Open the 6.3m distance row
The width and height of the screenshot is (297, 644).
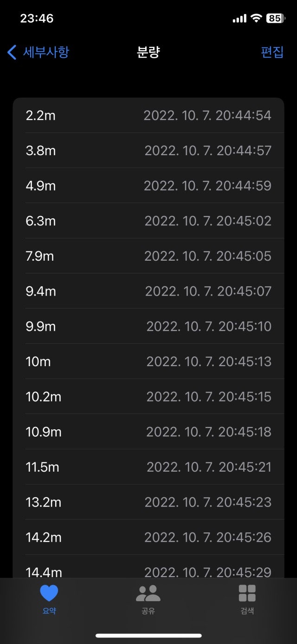[x=148, y=221]
